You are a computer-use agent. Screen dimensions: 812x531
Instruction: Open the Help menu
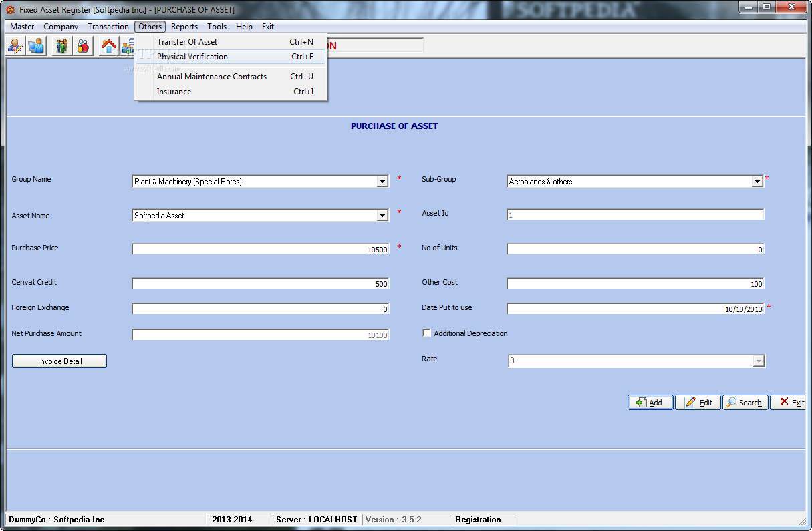coord(244,27)
